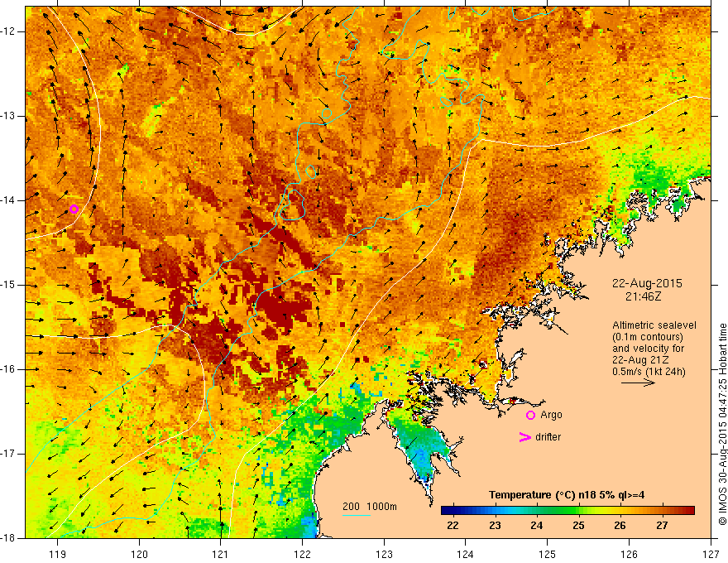
Task: Click the 27 label under the color bar
Action: coord(662,526)
